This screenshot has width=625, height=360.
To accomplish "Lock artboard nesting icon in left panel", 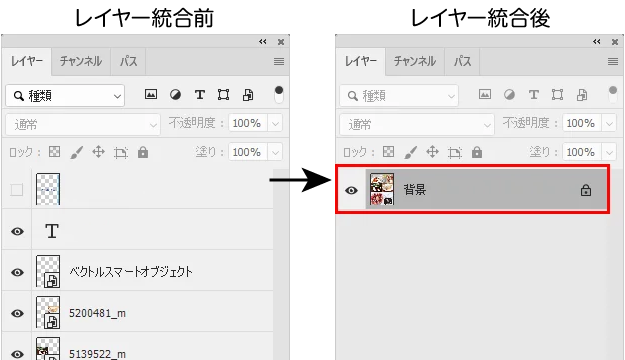I will [121, 152].
